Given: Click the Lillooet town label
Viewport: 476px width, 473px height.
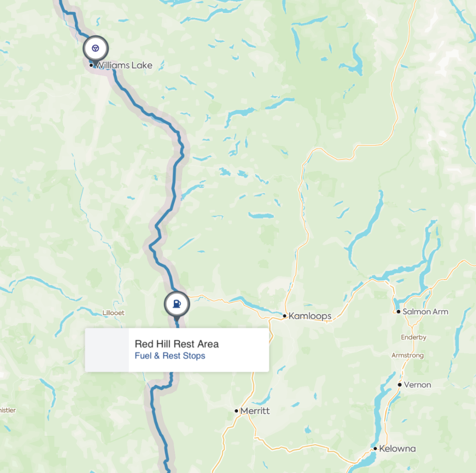Looking at the screenshot, I should click(113, 313).
